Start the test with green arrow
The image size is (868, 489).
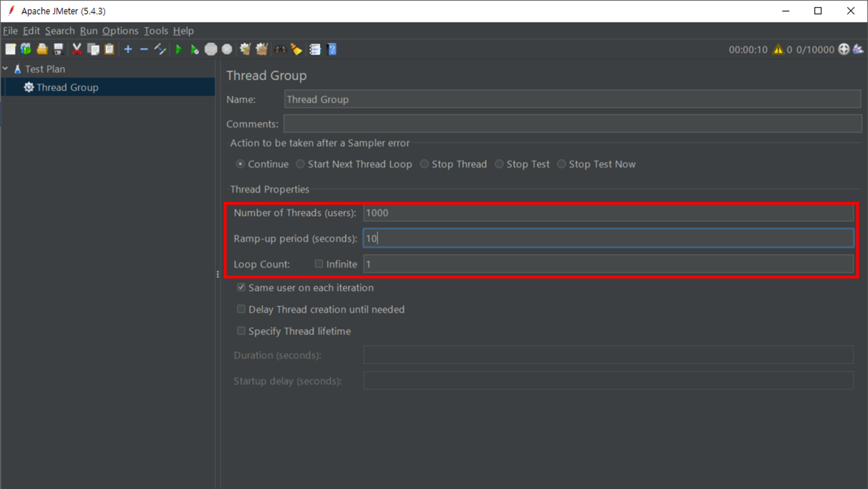tap(178, 49)
